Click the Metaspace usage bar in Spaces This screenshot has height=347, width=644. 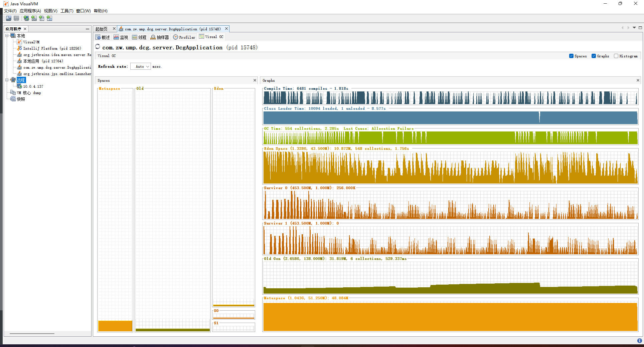pyautogui.click(x=115, y=326)
